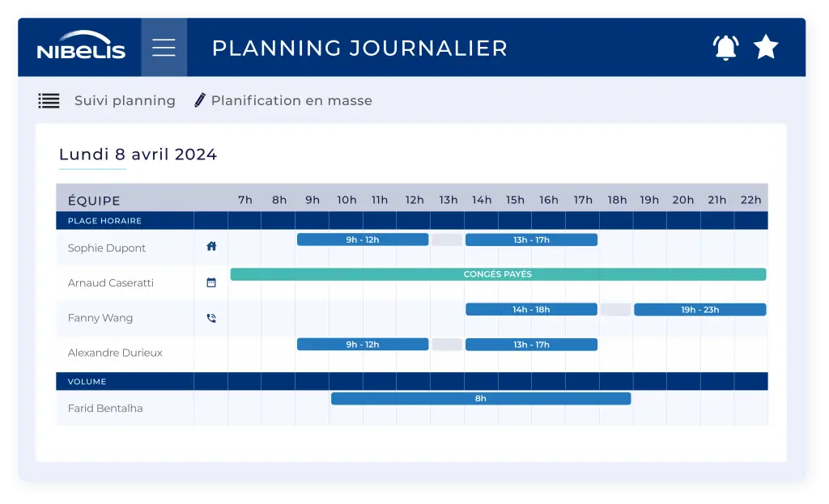Open the hamburger menu in header

tap(164, 48)
